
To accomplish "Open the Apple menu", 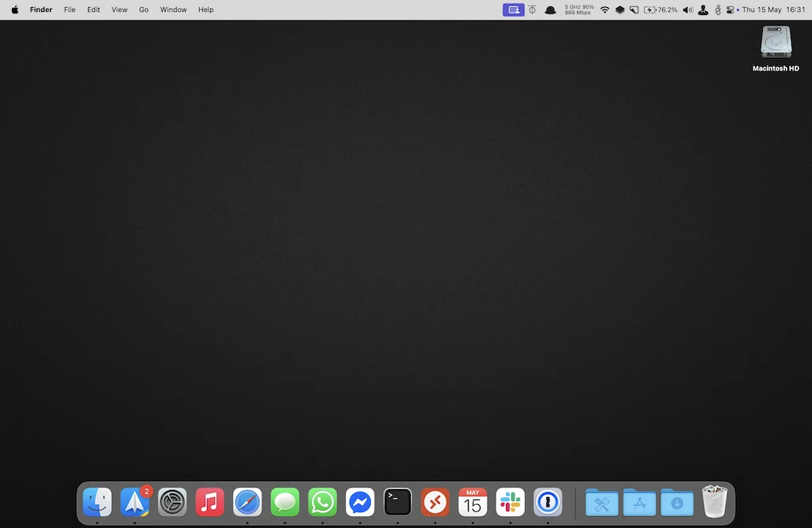I will [15, 10].
